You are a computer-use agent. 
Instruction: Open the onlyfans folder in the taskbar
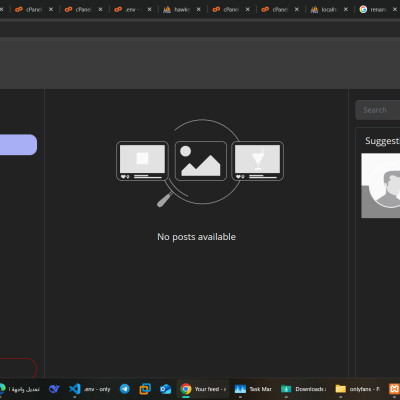(x=357, y=389)
